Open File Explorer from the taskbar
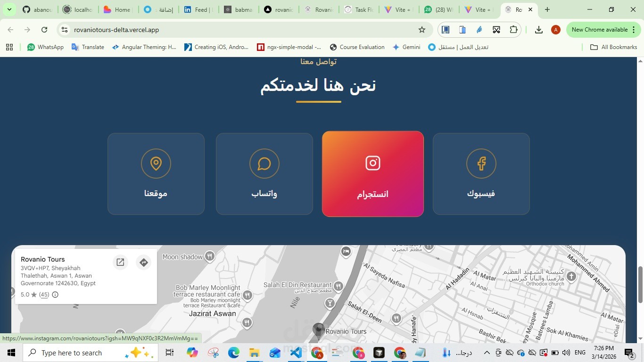Image resolution: width=644 pixels, height=362 pixels. tap(255, 353)
